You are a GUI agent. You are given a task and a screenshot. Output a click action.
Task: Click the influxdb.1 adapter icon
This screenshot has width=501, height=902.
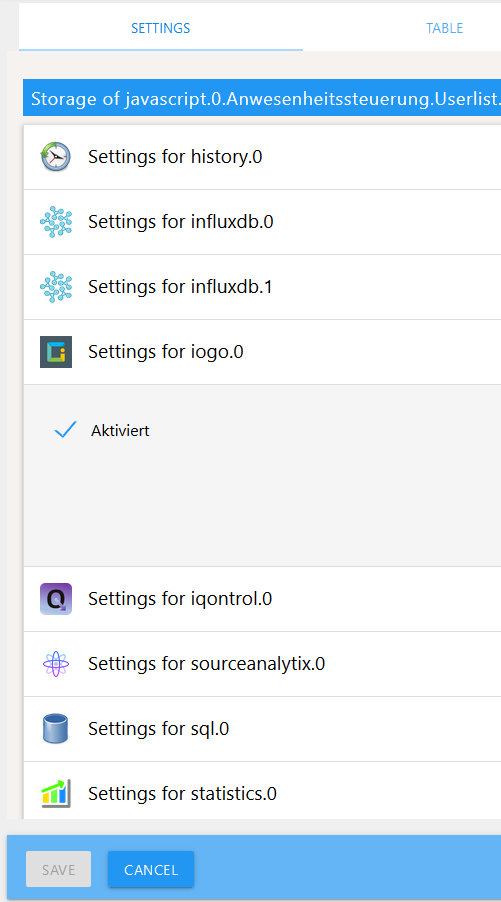click(56, 287)
